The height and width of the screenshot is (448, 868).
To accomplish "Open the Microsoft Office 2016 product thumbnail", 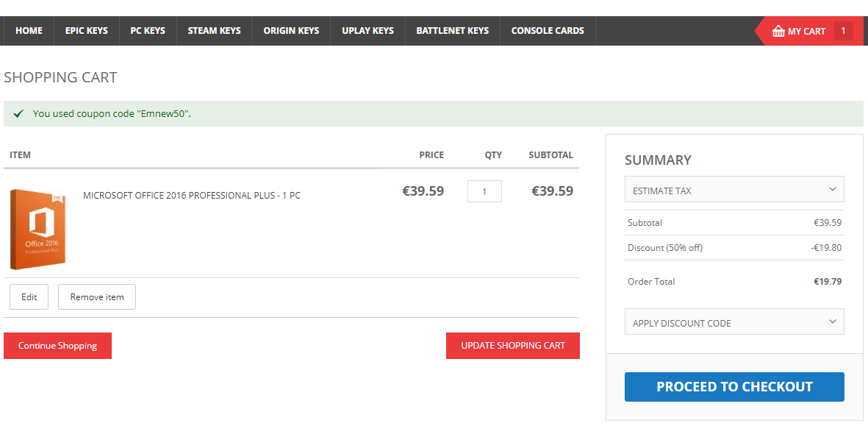I will pos(38,228).
